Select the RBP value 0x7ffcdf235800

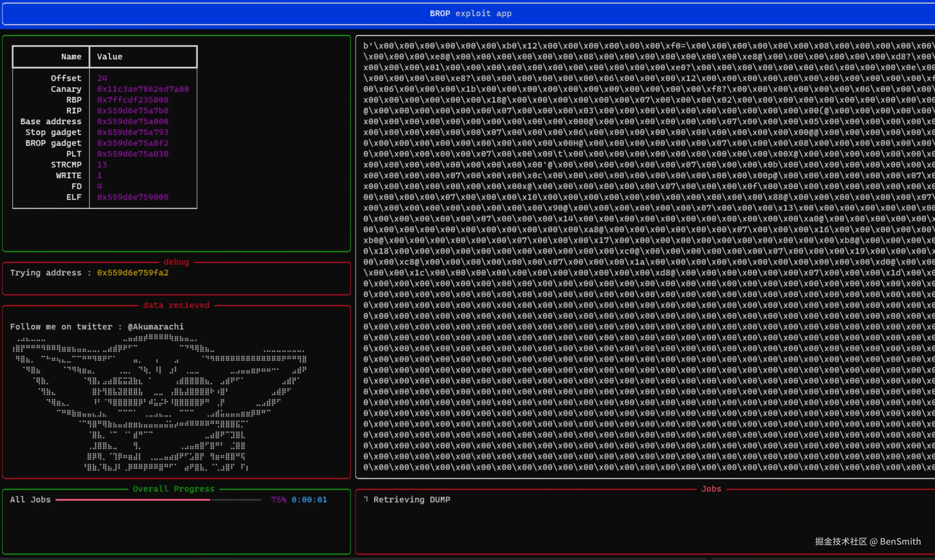tap(132, 100)
